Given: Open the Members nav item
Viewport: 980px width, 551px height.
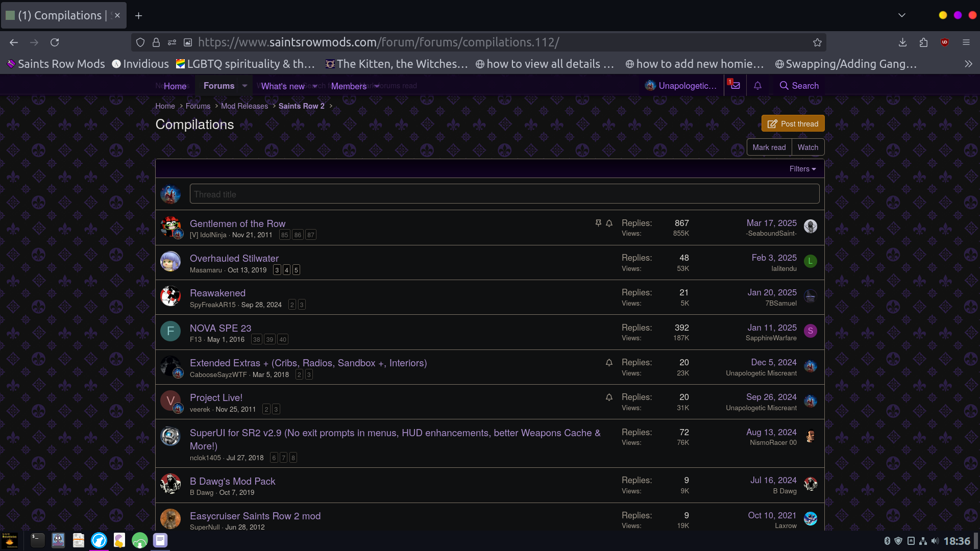Looking at the screenshot, I should point(349,86).
